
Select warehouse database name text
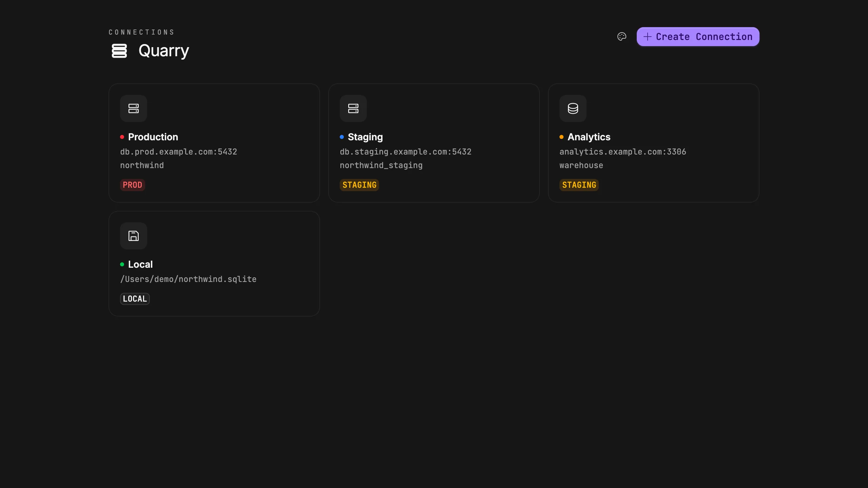coord(581,165)
